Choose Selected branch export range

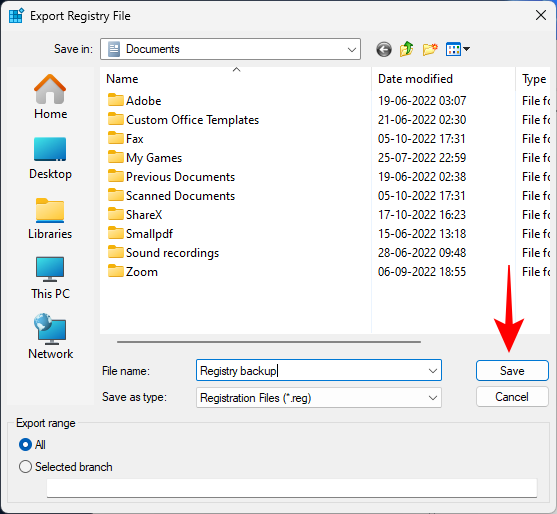(66, 467)
